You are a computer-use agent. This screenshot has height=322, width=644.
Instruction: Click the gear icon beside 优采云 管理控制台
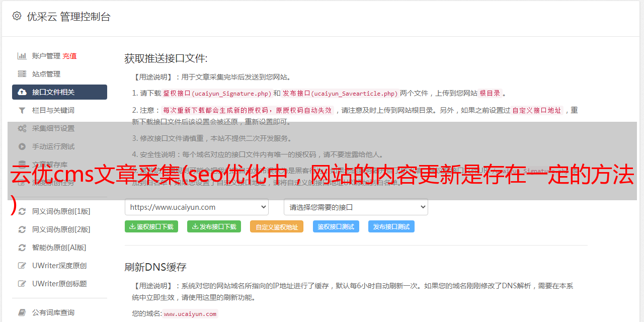point(17,16)
